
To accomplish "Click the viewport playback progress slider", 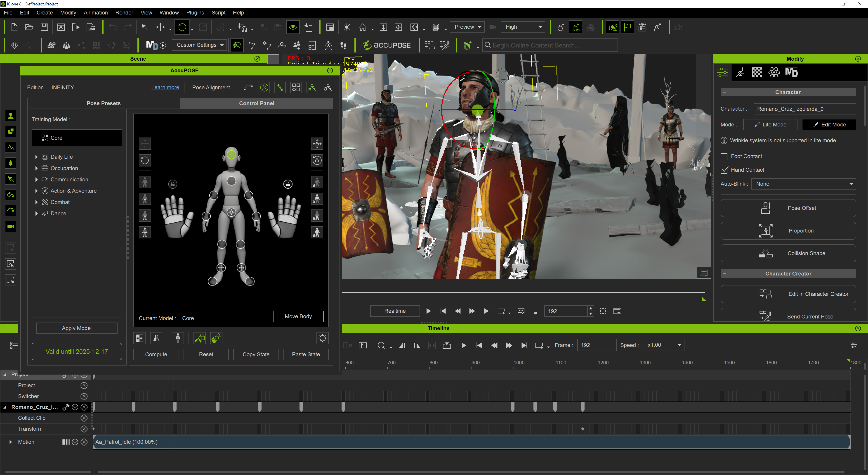I will pos(524,293).
